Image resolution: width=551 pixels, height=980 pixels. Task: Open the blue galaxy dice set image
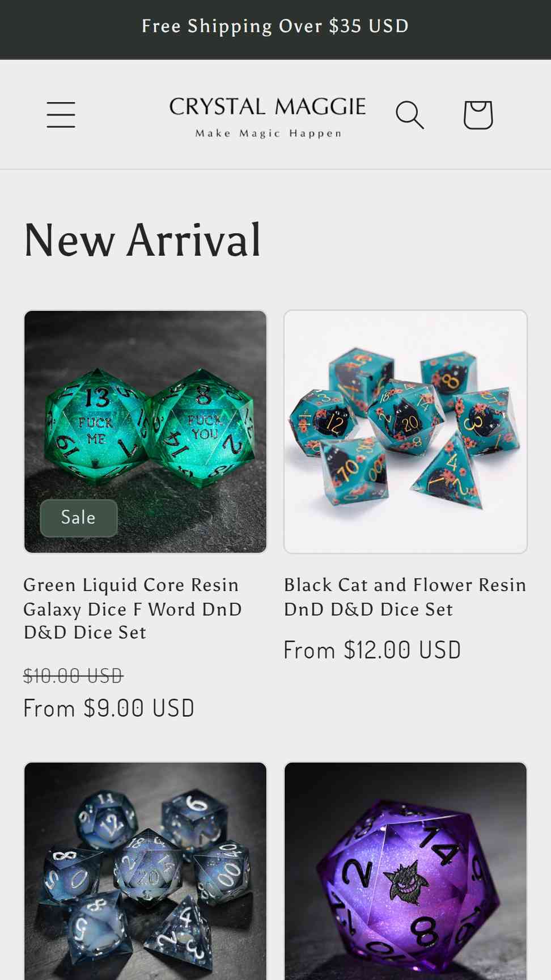(145, 871)
